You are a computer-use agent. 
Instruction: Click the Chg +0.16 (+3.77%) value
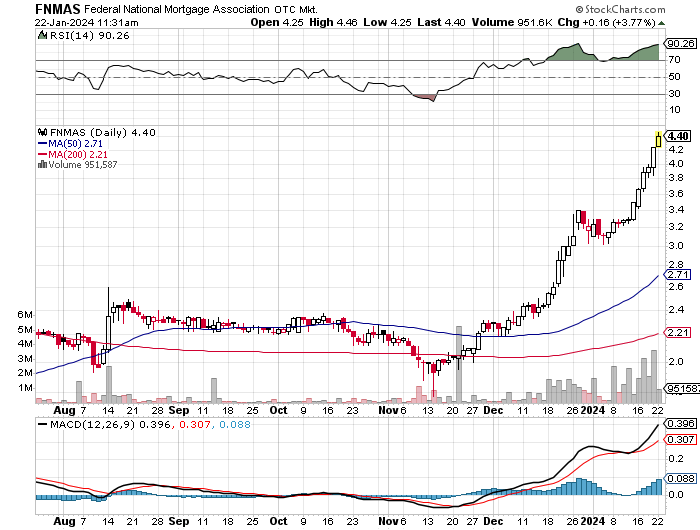(x=606, y=22)
